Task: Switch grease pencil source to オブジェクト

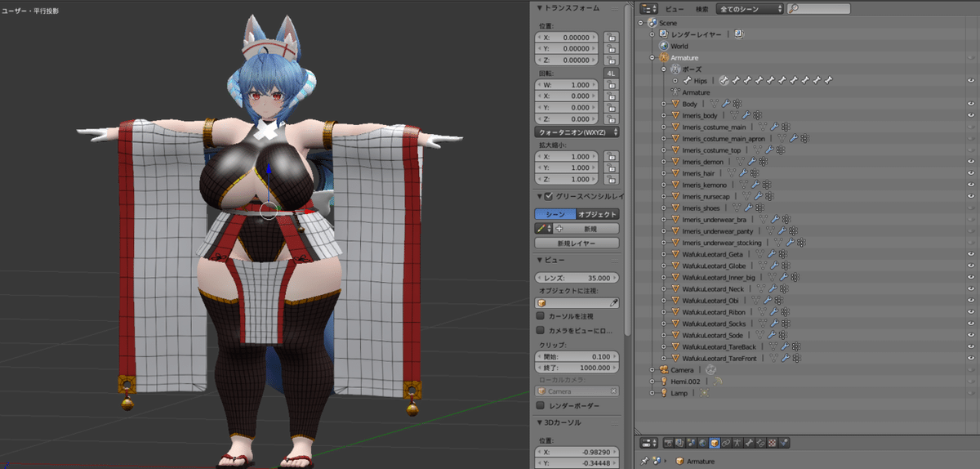Action: click(597, 214)
